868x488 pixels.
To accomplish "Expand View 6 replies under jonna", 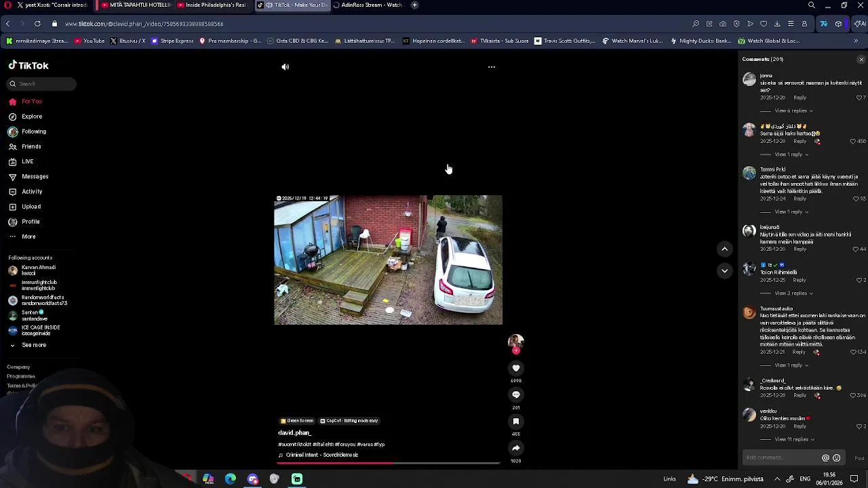I will point(793,110).
